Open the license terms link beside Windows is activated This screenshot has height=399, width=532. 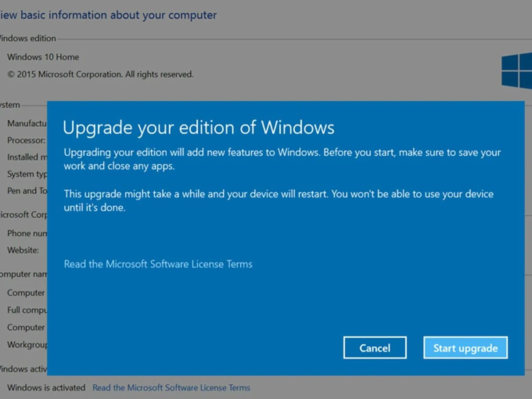(x=171, y=387)
